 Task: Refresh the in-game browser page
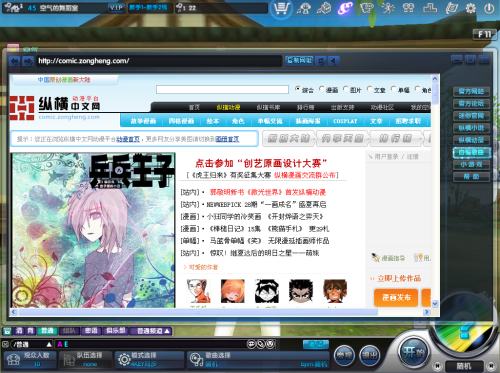point(321,61)
